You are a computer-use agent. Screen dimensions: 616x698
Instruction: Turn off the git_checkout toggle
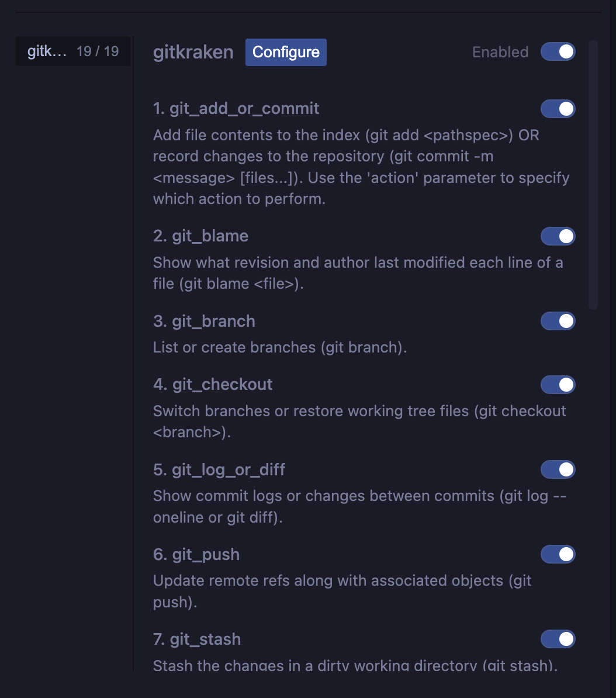pos(558,385)
